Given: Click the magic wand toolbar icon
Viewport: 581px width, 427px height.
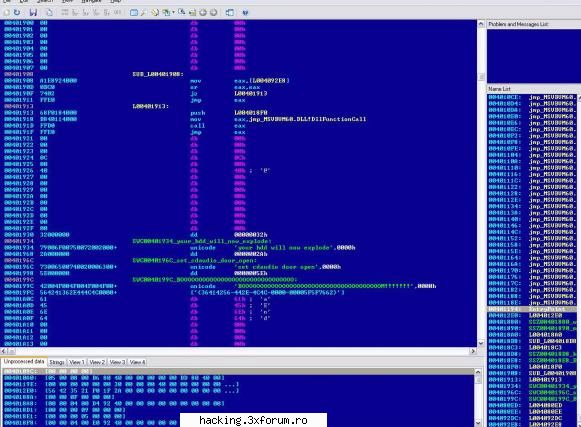Looking at the screenshot, I should (143, 13).
